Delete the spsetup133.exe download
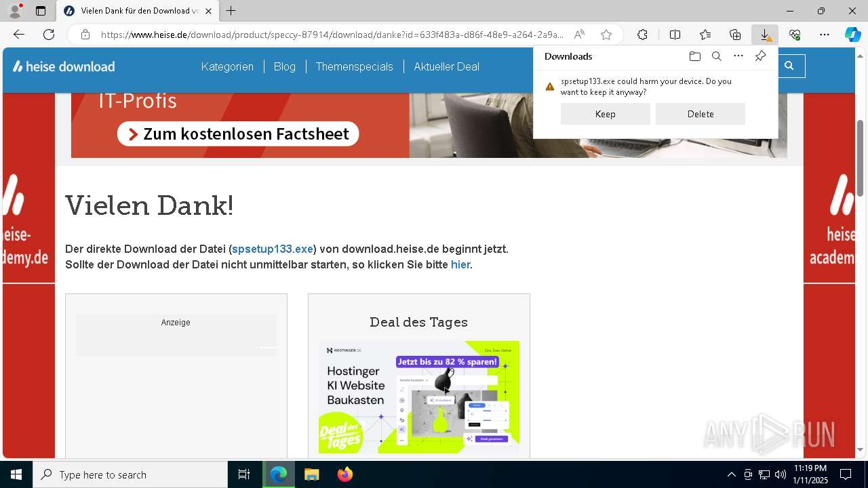The height and width of the screenshot is (488, 868). (701, 114)
